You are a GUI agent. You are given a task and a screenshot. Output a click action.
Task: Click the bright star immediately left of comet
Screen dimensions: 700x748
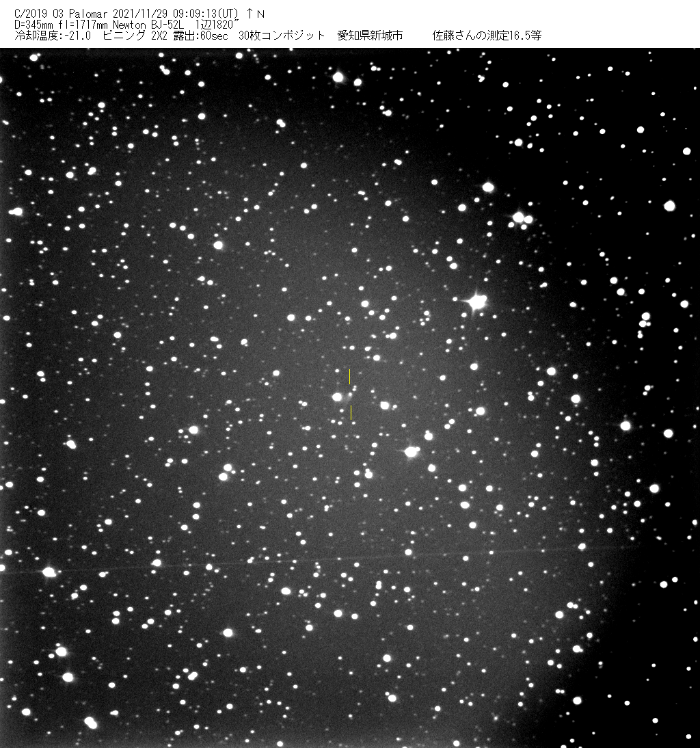pos(337,397)
